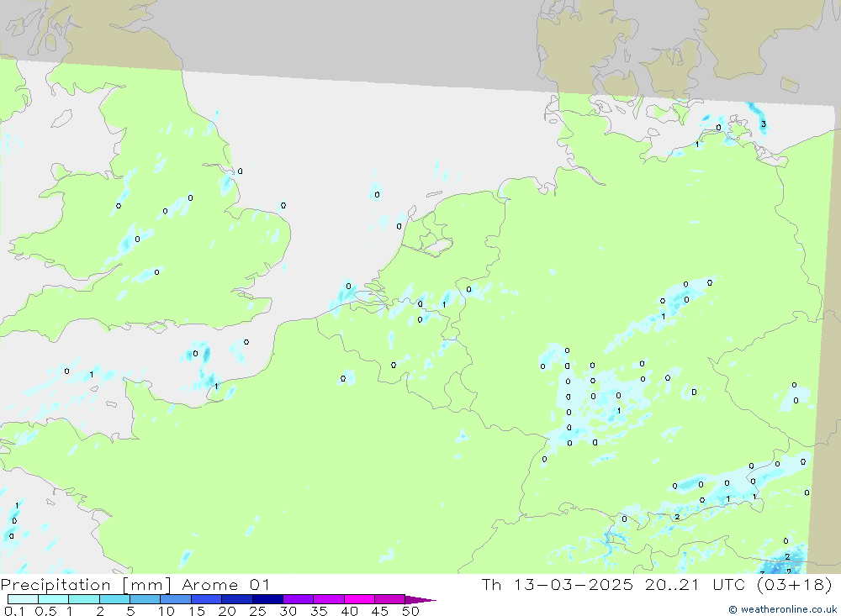Screen dimensions: 841x616
Task: Select the 30–35 mm purple legend swatch
Action: [x=299, y=599]
